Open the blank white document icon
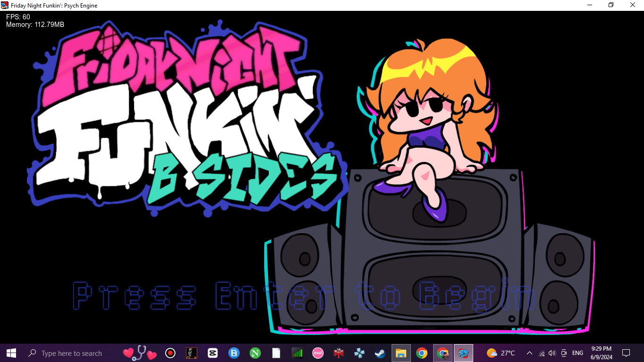The width and height of the screenshot is (644, 362). pos(276,353)
